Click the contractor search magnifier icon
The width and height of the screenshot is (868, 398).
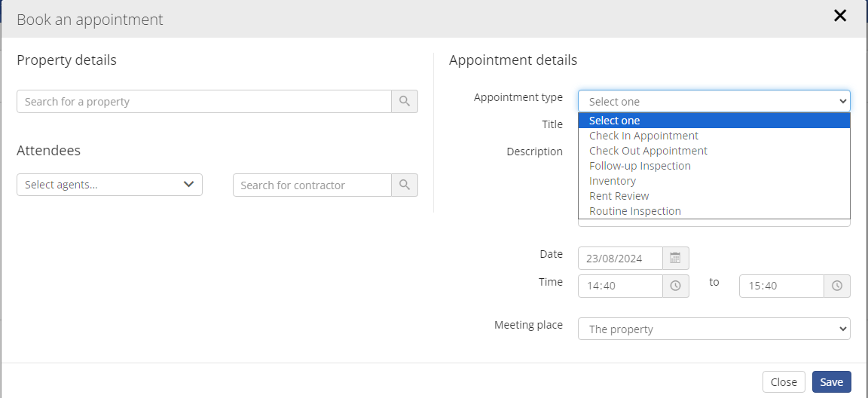tap(405, 185)
